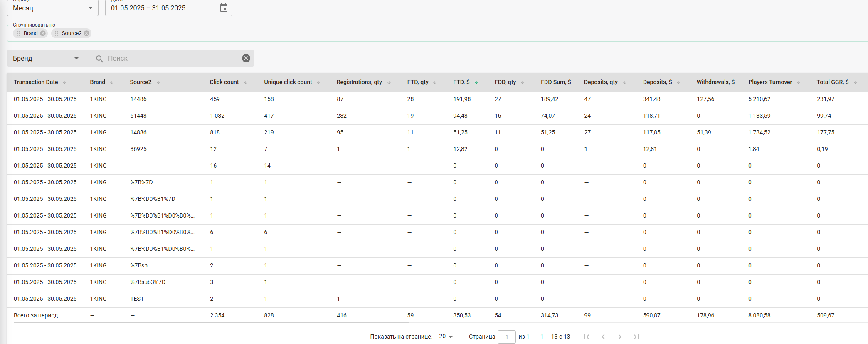The width and height of the screenshot is (868, 344).
Task: Select source 36925 cell
Action: [x=138, y=149]
